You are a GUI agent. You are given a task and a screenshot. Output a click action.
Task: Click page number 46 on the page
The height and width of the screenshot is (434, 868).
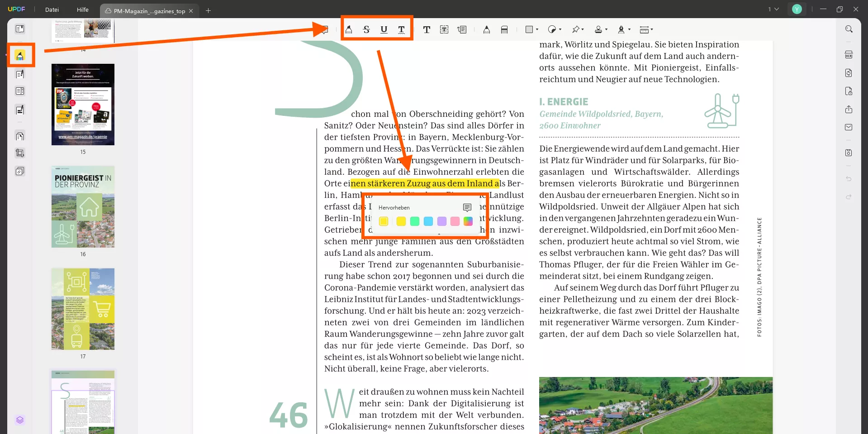(289, 415)
